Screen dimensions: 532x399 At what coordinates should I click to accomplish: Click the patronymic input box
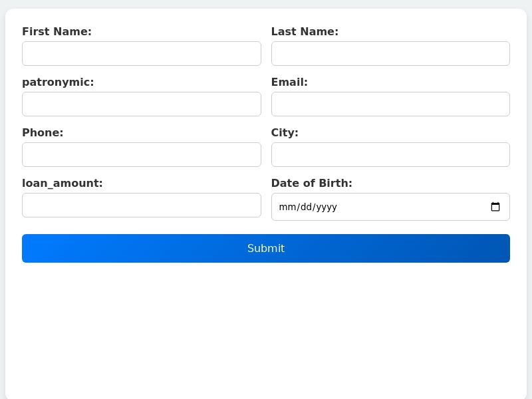tap(142, 104)
